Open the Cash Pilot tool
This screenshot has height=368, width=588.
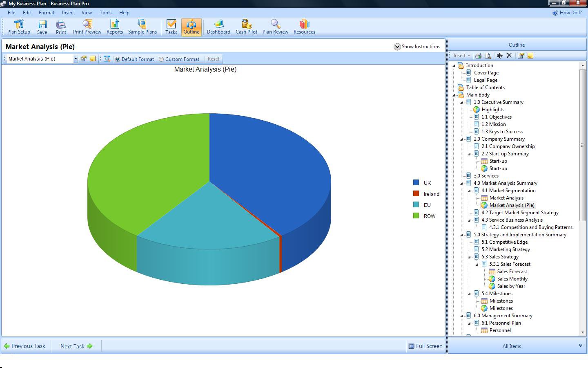(x=246, y=27)
